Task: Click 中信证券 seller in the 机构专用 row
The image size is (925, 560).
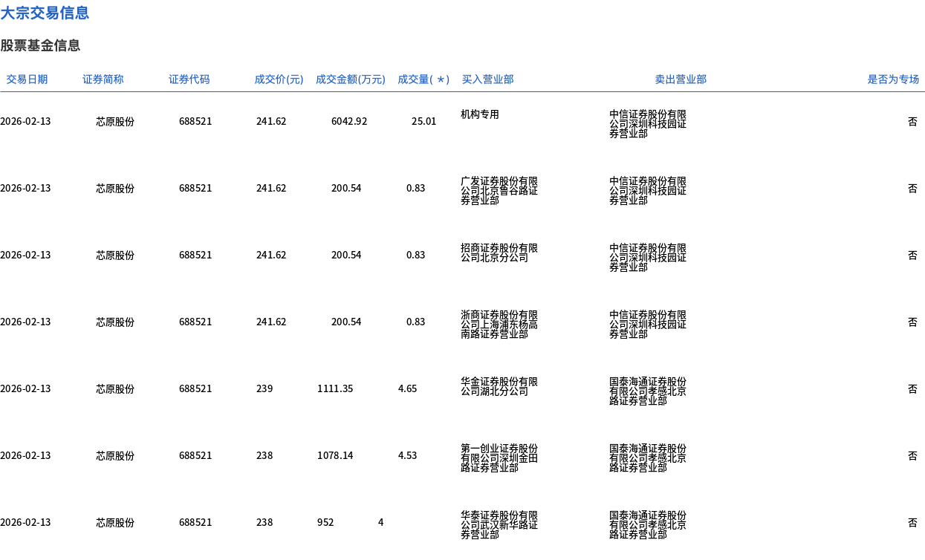Action: [x=648, y=124]
